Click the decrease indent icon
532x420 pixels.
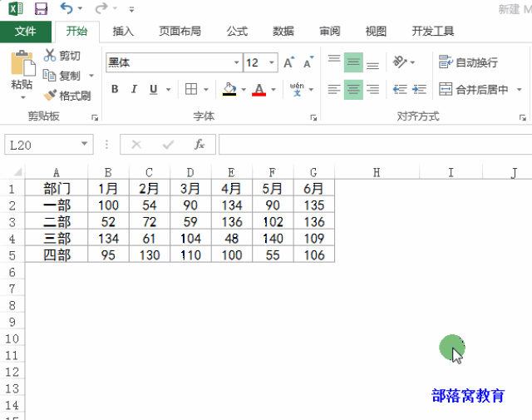tap(400, 90)
